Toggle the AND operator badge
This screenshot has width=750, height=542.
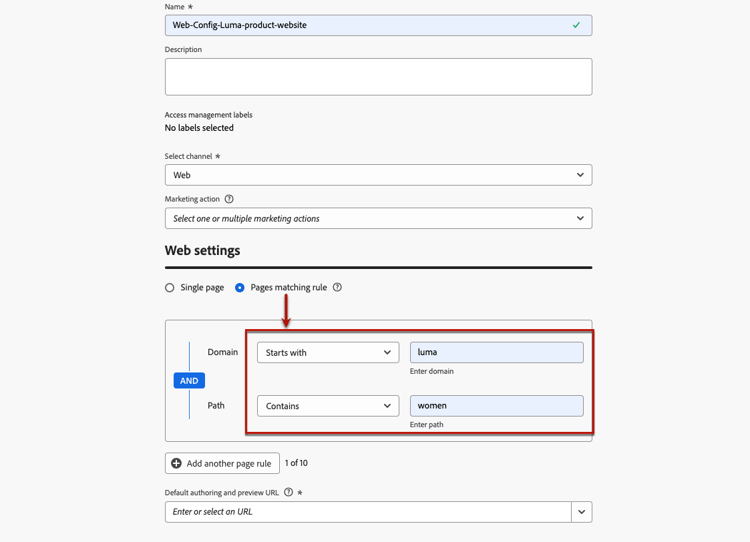pos(189,381)
